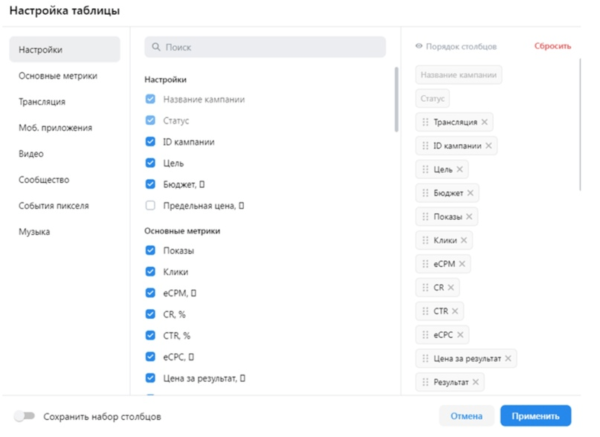The image size is (600, 437).
Task: Remove the Результат column with X
Action: [476, 382]
